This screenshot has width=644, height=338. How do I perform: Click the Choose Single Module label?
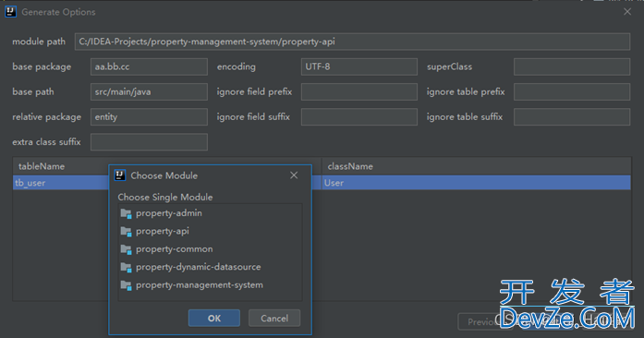pos(165,197)
